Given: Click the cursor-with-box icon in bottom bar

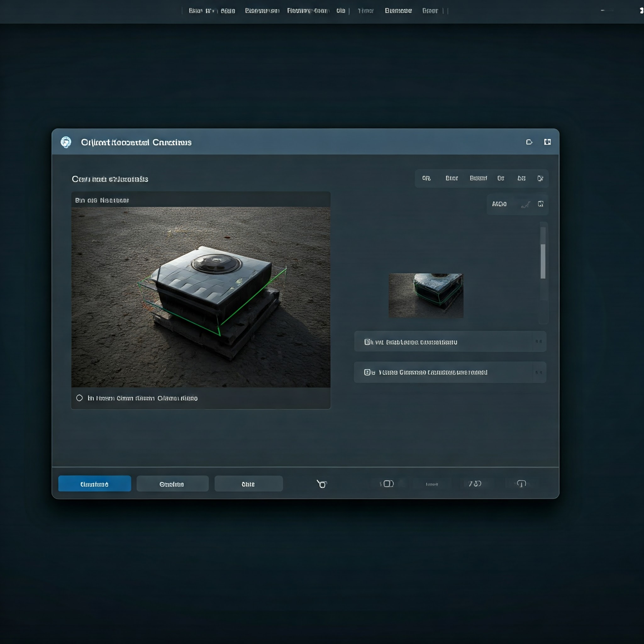Looking at the screenshot, I should pyautogui.click(x=322, y=484).
